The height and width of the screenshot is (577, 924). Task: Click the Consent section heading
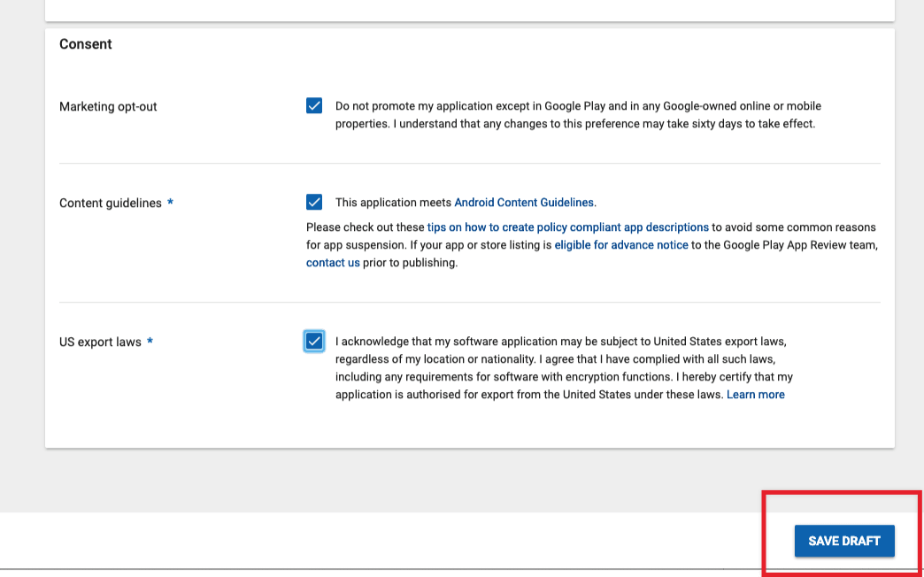[86, 44]
